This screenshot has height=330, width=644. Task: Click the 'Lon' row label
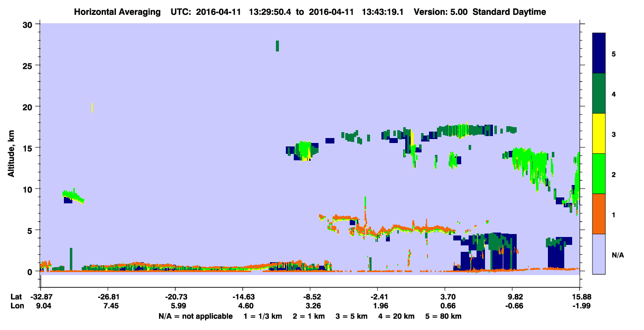(x=16, y=306)
